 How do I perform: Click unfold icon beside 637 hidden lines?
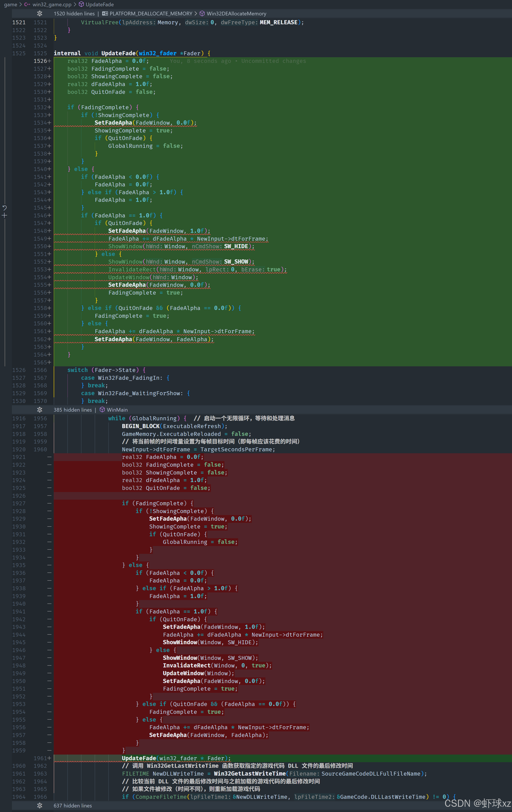tap(39, 805)
